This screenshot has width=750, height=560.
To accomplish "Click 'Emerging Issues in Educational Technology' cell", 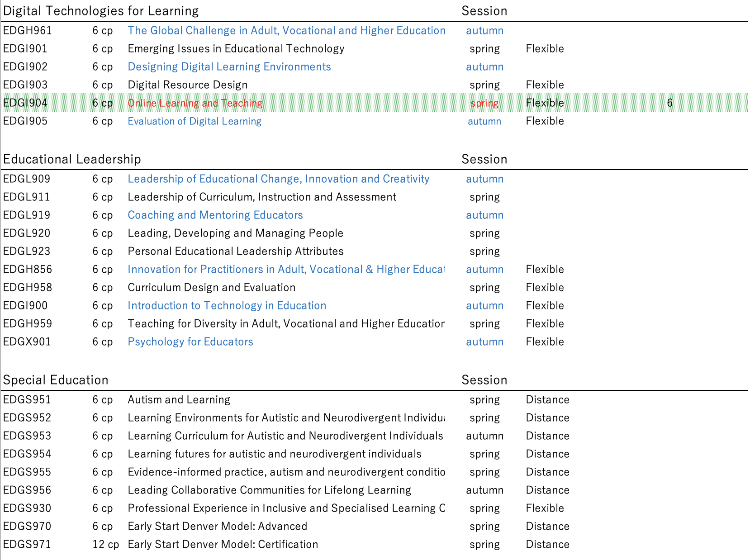I will tap(236, 48).
